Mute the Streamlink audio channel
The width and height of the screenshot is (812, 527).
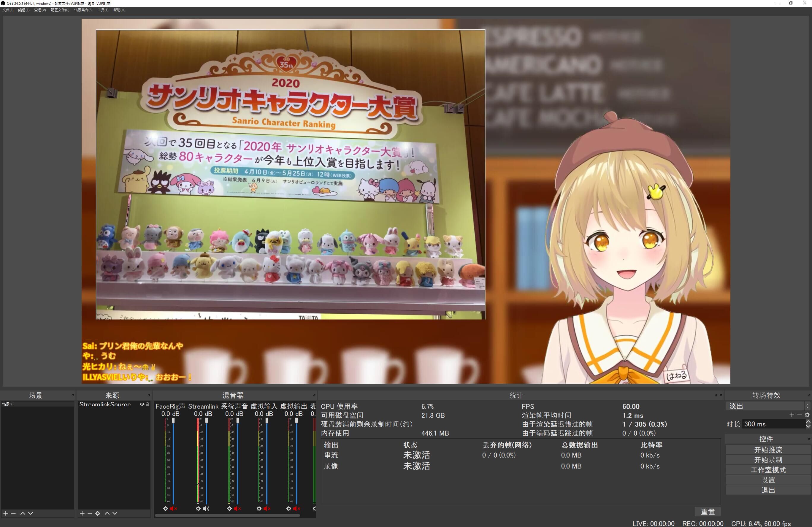click(206, 509)
